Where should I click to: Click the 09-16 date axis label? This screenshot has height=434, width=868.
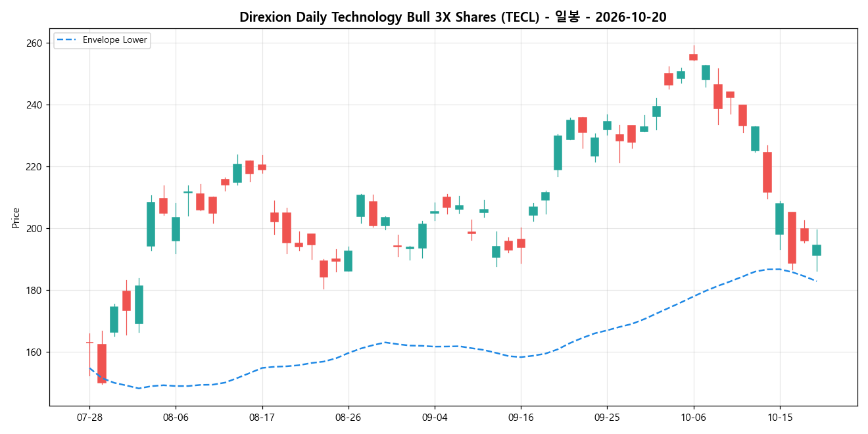pos(521,418)
